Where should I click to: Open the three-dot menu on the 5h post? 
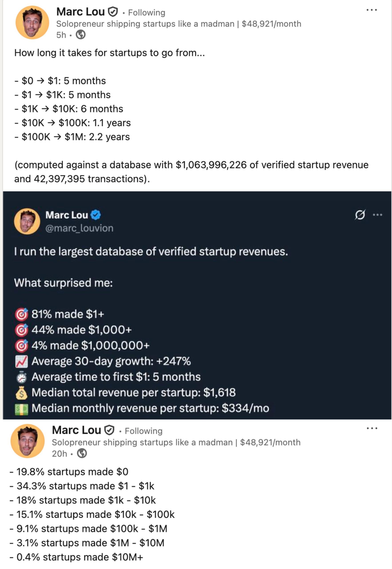371,10
